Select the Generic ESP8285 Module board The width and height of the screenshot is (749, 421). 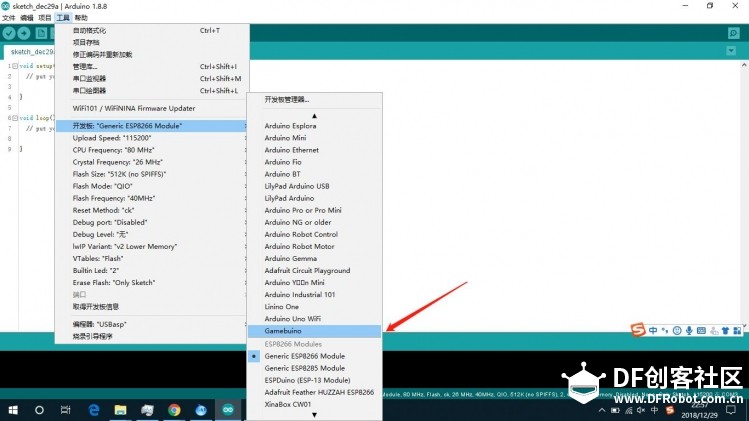(315, 368)
